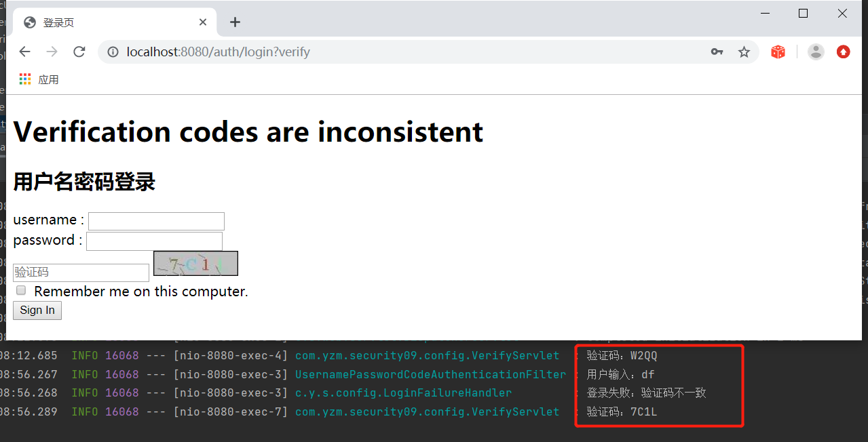Image resolution: width=868 pixels, height=442 pixels.
Task: Click the log timestamp 08:12.685
Action: [x=29, y=356]
